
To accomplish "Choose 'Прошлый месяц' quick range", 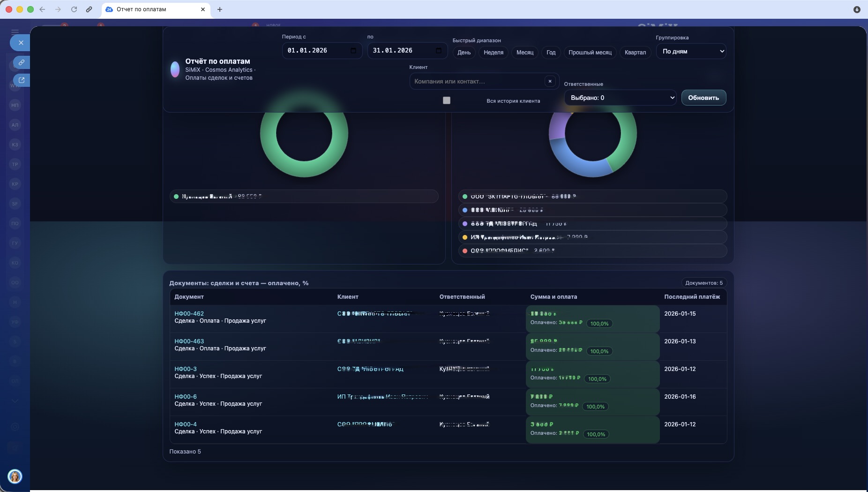I will pos(590,53).
